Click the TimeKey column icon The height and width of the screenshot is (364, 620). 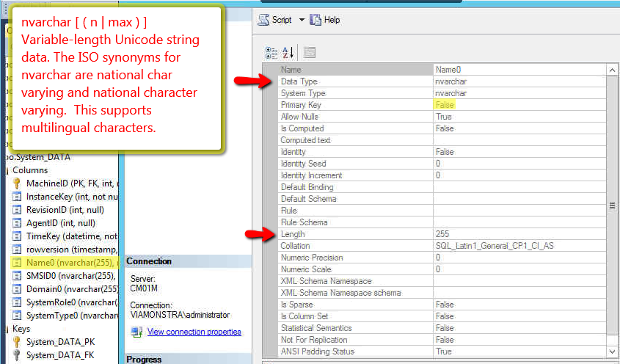pyautogui.click(x=17, y=236)
